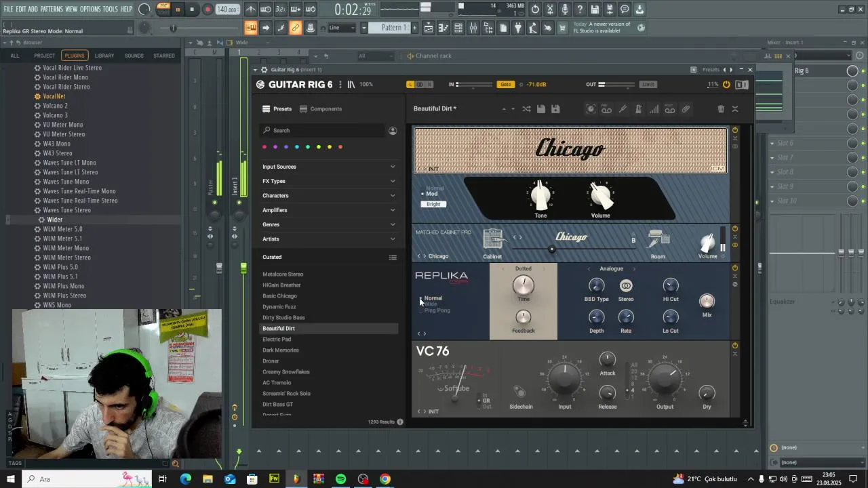Viewport: 868px width, 488px height.
Task: Collapse all rack modules icon
Action: tap(735, 109)
